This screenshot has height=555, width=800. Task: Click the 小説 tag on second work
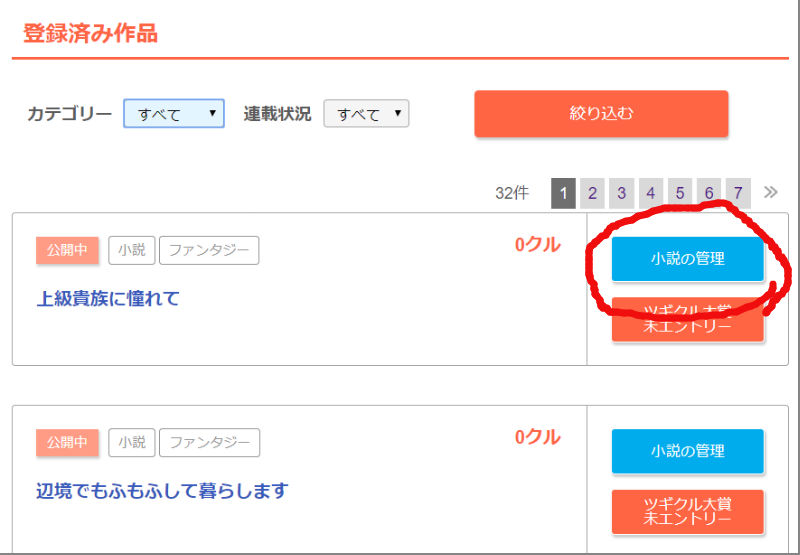(x=132, y=443)
